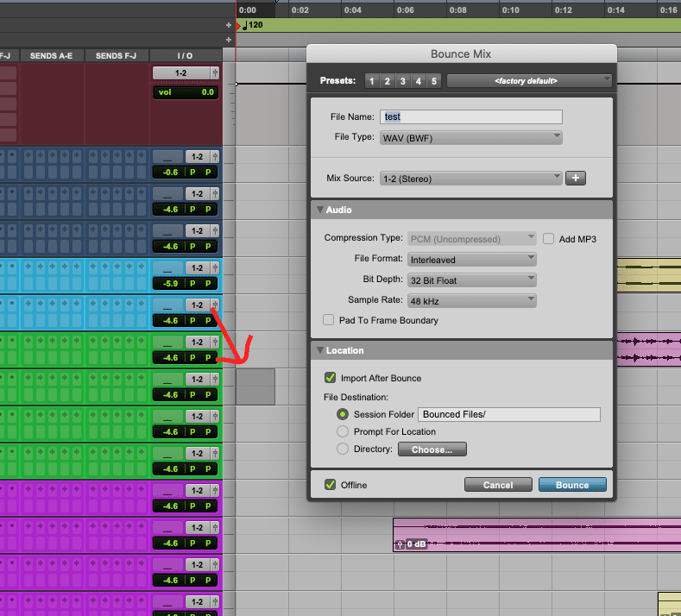Click send slot A arrow on the -0.6 track
The height and width of the screenshot is (616, 681).
click(28, 155)
